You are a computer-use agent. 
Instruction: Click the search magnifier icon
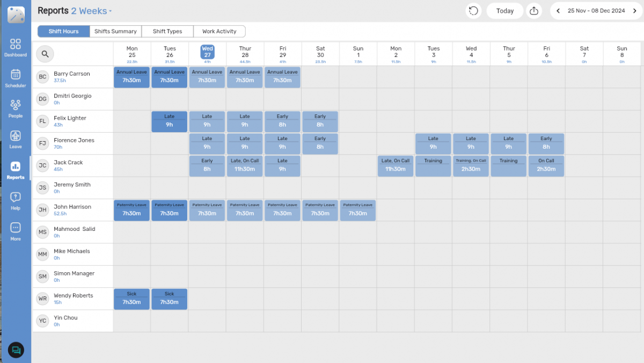tap(45, 54)
